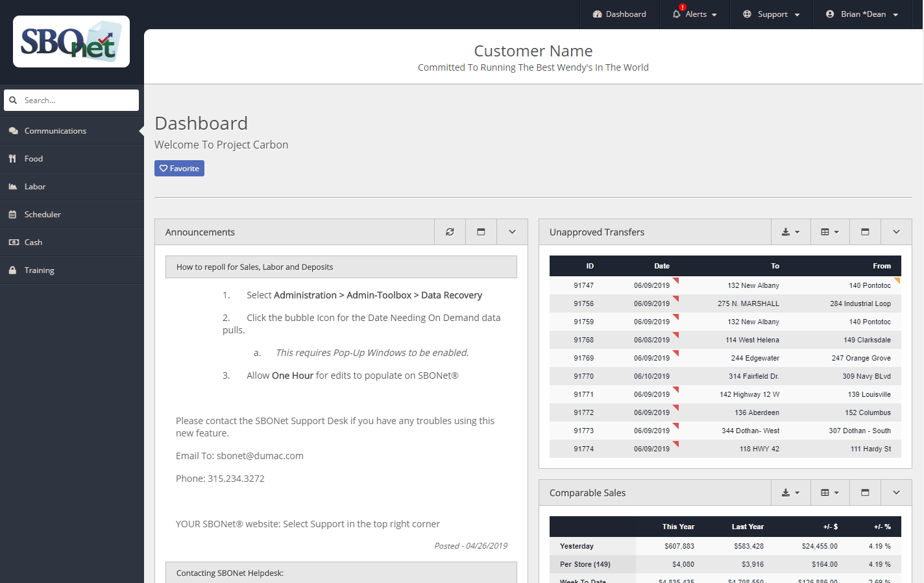
Task: Click the Yesterday row in Comparable Sales
Action: pyautogui.click(x=725, y=546)
